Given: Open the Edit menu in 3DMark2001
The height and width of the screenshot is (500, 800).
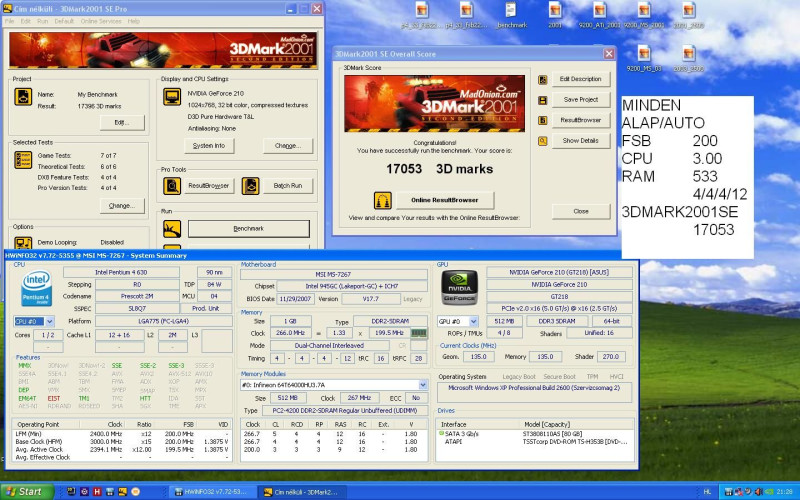Looking at the screenshot, I should click(x=26, y=21).
